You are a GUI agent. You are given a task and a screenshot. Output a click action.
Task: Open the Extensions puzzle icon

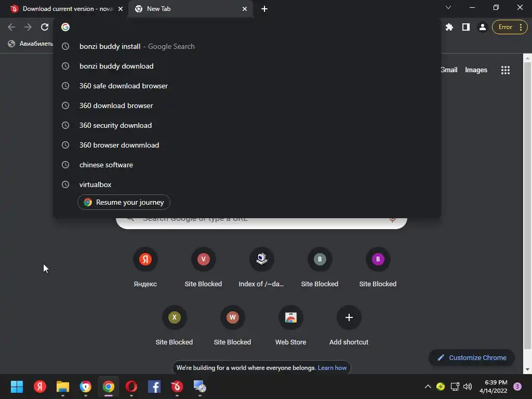click(449, 27)
